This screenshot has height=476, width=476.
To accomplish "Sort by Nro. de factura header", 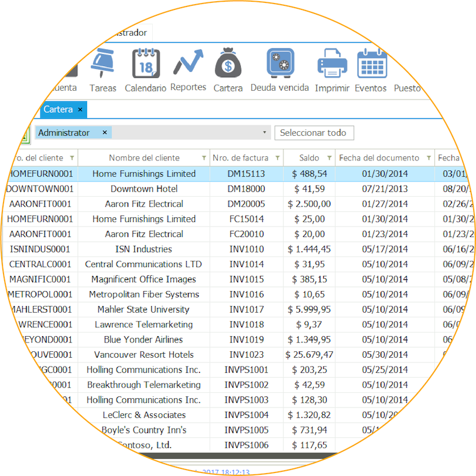I will [241, 158].
